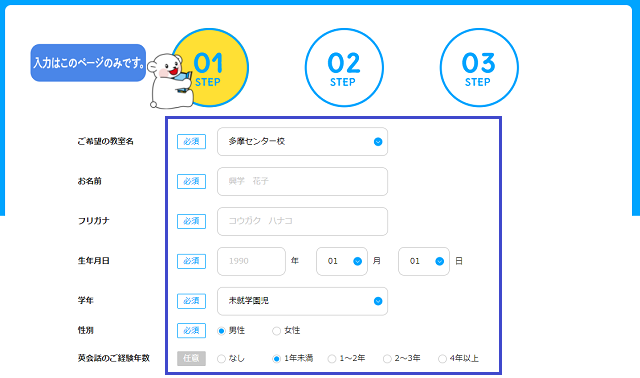Viewport: 640px width, 378px height.
Task: Click the 03 STEP circle
Action: [x=479, y=67]
